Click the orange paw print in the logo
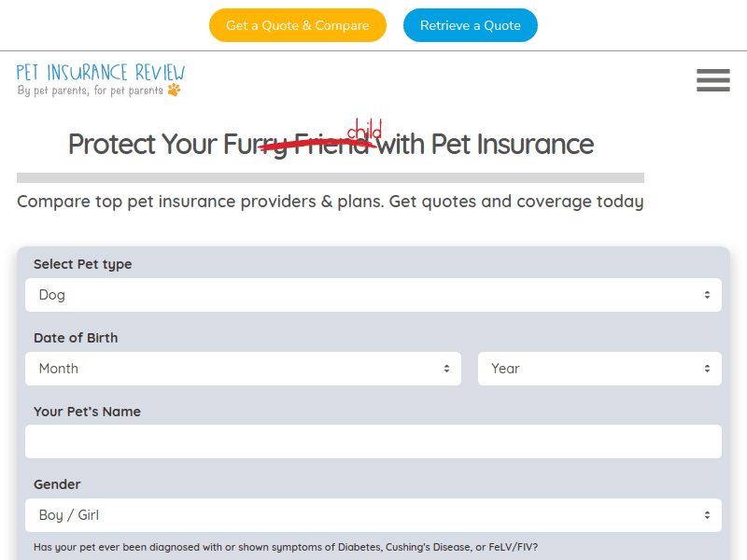Screen dimensions: 747x560 pos(176,90)
